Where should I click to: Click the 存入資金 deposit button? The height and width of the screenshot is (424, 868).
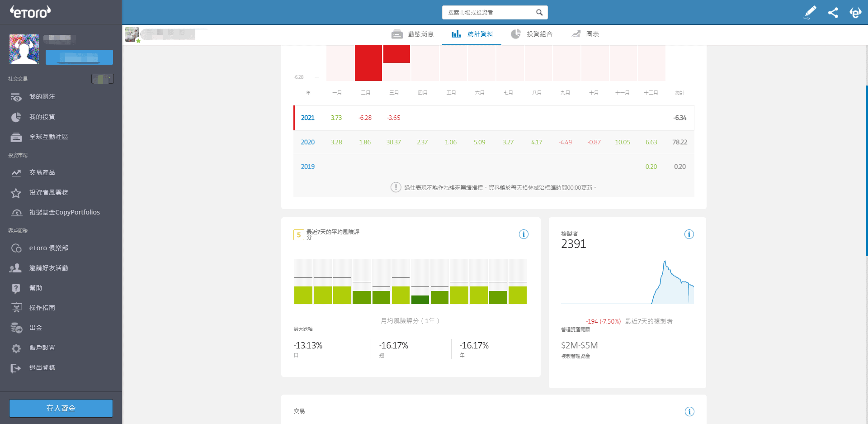(61, 408)
